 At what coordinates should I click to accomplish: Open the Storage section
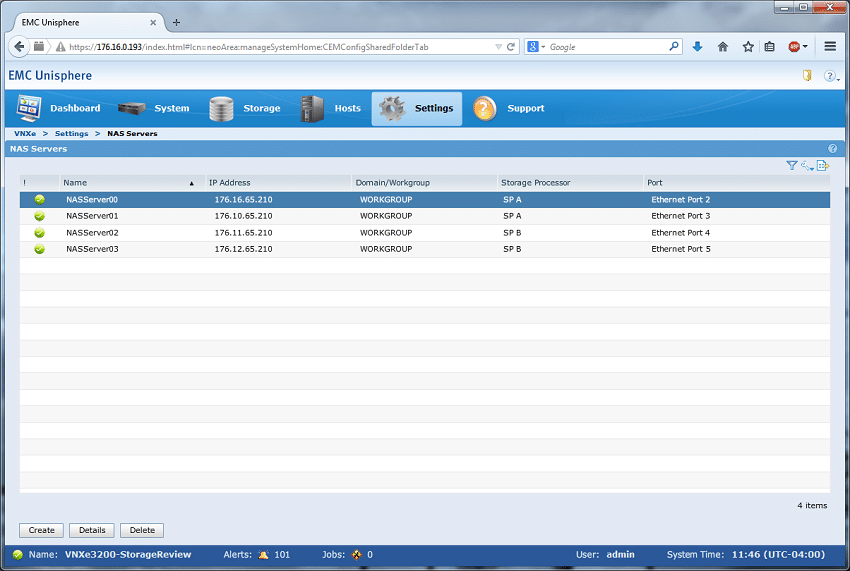tap(245, 108)
